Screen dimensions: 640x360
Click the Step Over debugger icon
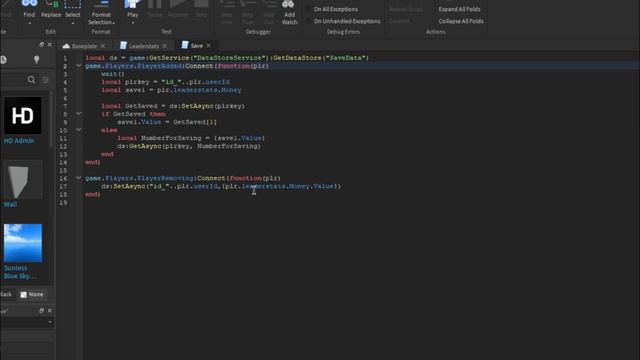(x=248, y=4)
